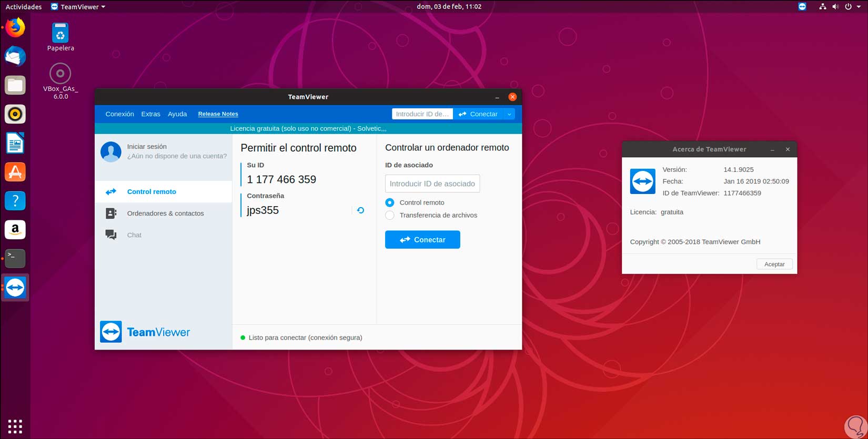This screenshot has height=439, width=868.
Task: Click the green ready status indicator dot
Action: pyautogui.click(x=243, y=338)
